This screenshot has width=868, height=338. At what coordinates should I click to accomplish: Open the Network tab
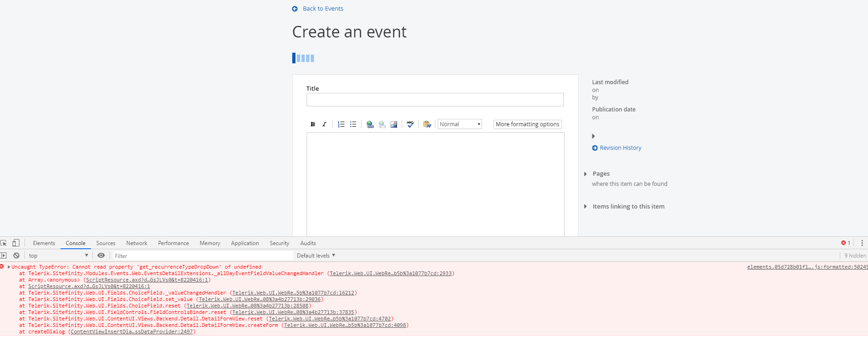pos(137,243)
